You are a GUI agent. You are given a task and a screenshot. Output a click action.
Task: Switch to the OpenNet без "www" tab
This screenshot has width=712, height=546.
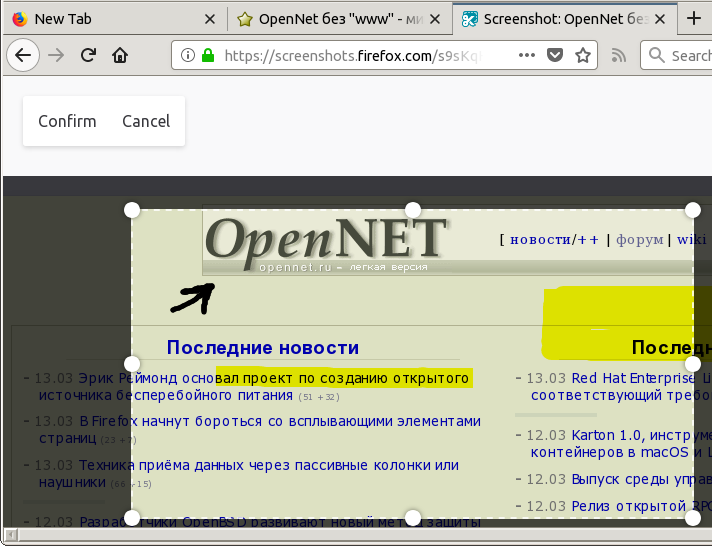[330, 19]
